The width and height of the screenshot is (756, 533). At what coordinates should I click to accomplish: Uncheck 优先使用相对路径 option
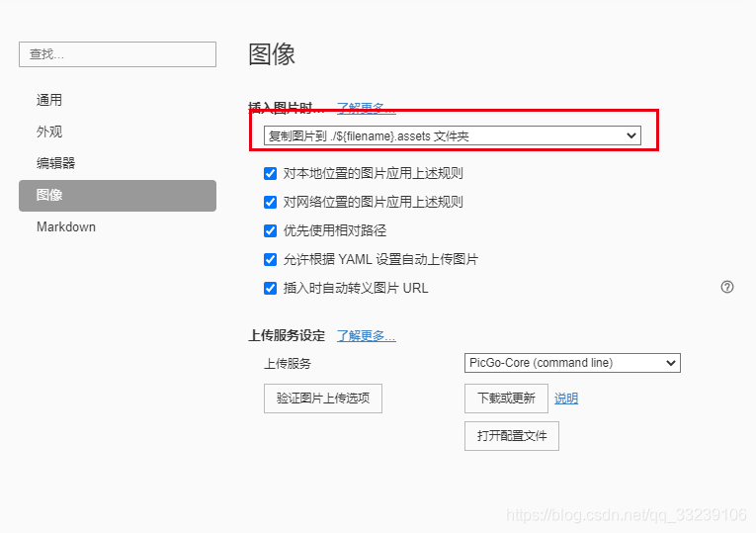[x=271, y=231]
